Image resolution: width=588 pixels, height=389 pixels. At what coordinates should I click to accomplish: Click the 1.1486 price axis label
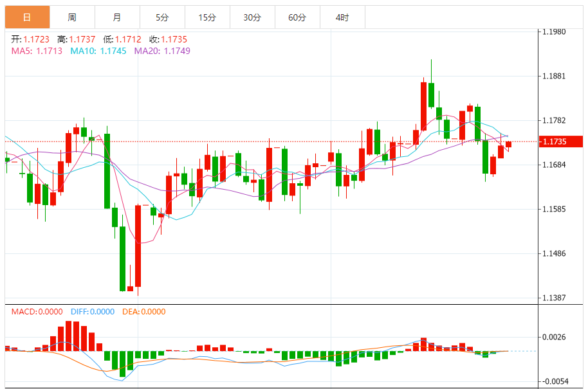coord(554,253)
